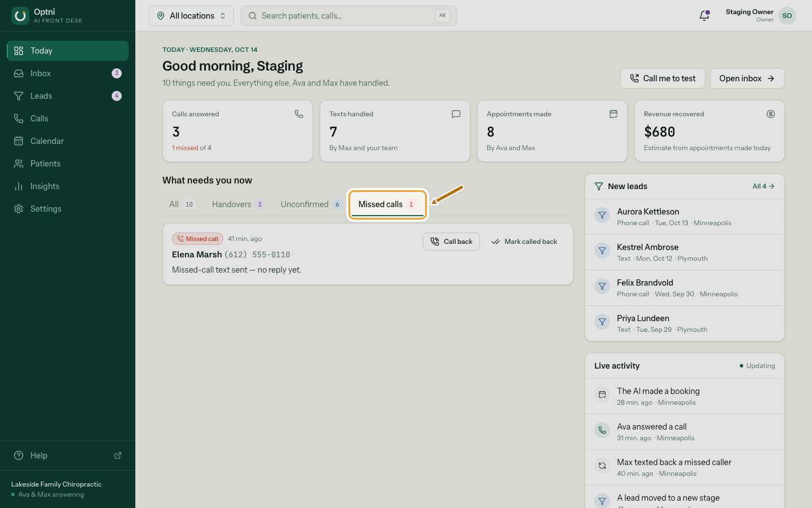Click the Staging Owner SO avatar
The width and height of the screenshot is (812, 508).
click(x=787, y=16)
